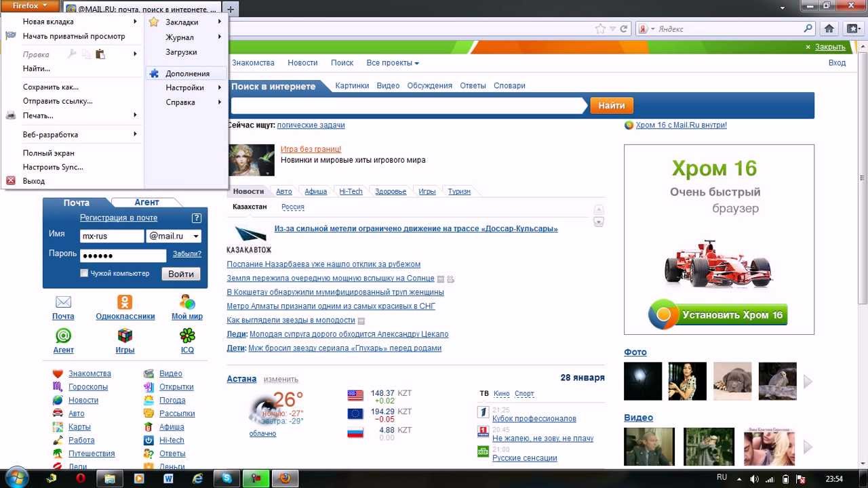868x488 pixels.
Task: Open Агент @ icon
Action: [x=63, y=335]
